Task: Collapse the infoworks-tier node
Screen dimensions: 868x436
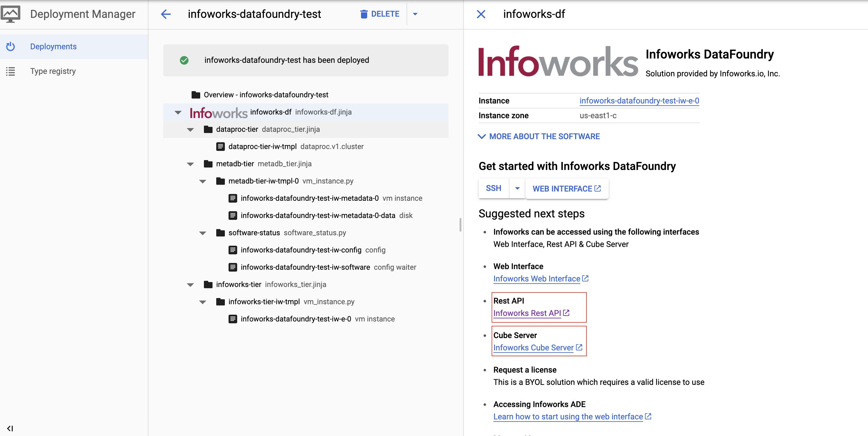Action: point(190,285)
